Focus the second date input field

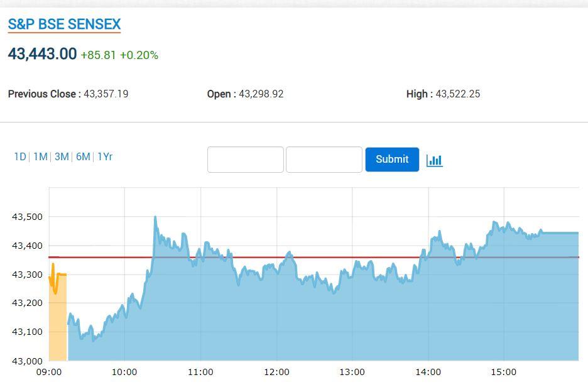click(324, 160)
